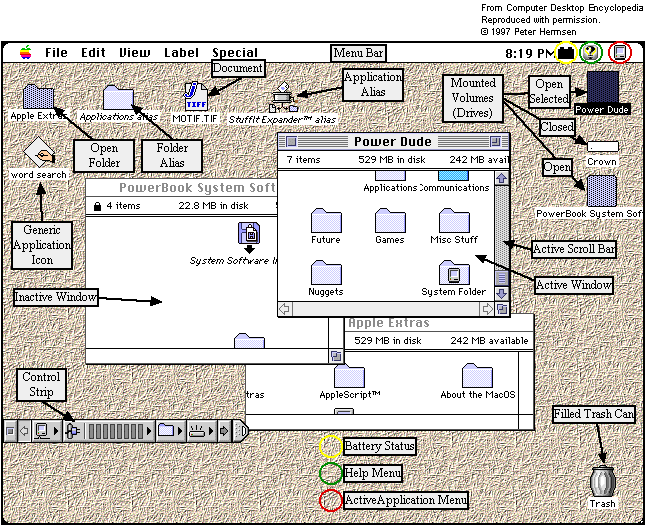Click the right scroll arrow in Power Dude
The height and width of the screenshot is (527, 647).
pos(487,309)
